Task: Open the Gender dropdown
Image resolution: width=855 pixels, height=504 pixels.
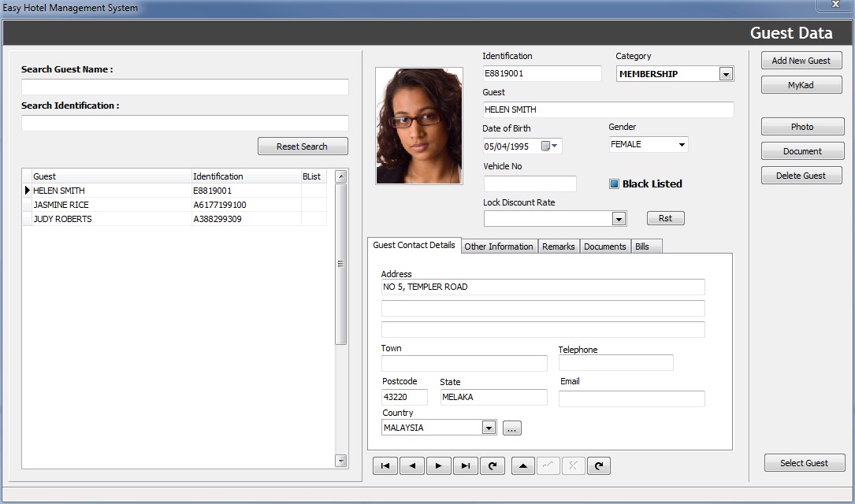Action: coord(681,145)
